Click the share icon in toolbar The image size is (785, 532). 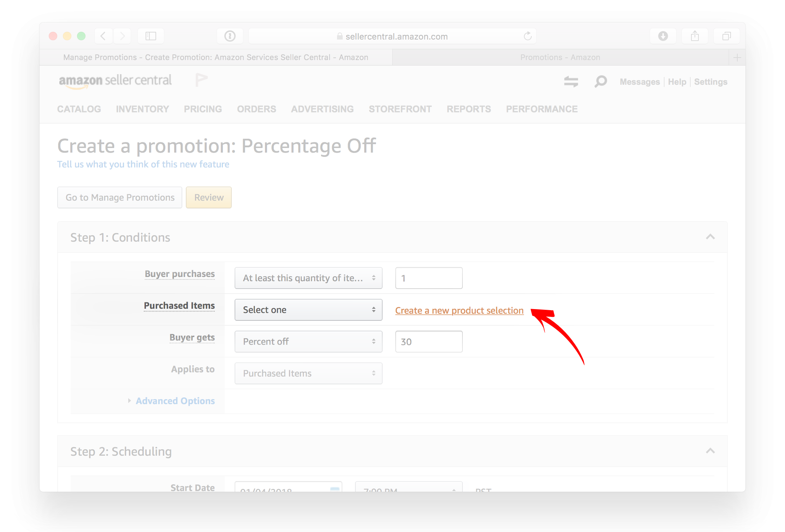tap(695, 36)
